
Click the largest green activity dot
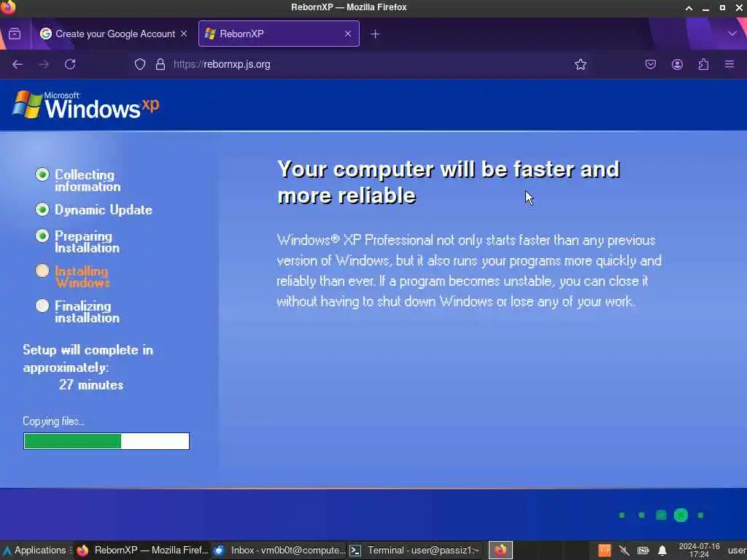click(681, 515)
